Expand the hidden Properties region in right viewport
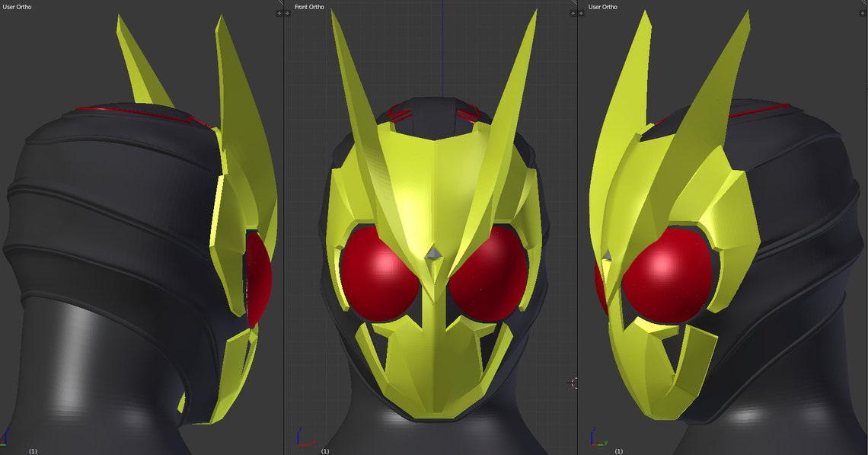 click(x=863, y=14)
